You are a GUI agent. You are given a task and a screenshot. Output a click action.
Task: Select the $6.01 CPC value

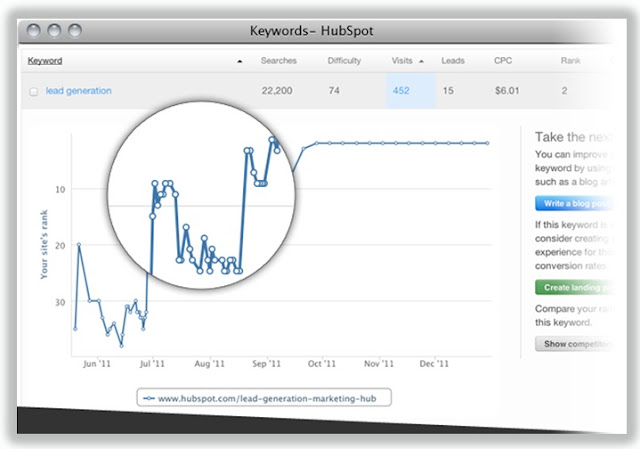coord(507,91)
